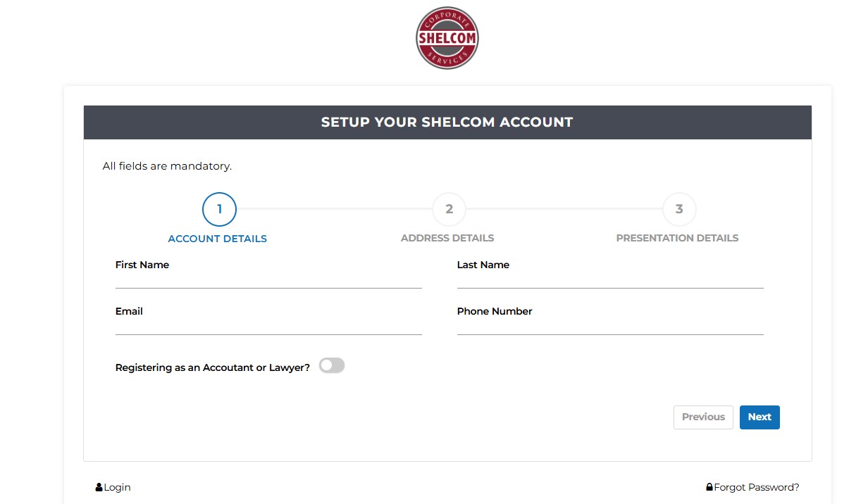The height and width of the screenshot is (504, 868).
Task: Click into the Last Name field
Action: point(610,279)
